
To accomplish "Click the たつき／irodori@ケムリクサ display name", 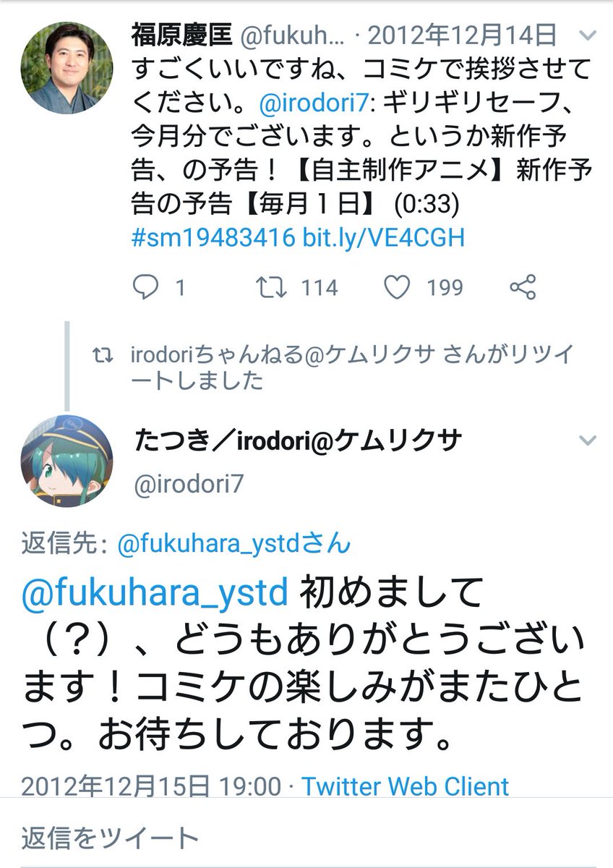I will coord(298,439).
